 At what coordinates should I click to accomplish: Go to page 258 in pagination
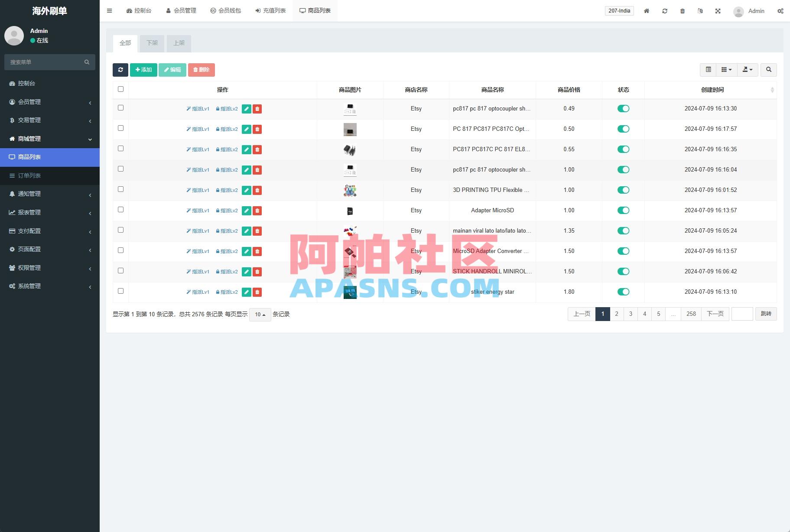coord(691,314)
